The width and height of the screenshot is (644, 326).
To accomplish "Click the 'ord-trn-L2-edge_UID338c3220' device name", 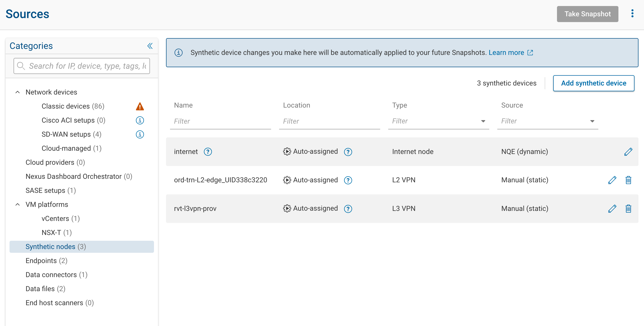I will [x=220, y=180].
